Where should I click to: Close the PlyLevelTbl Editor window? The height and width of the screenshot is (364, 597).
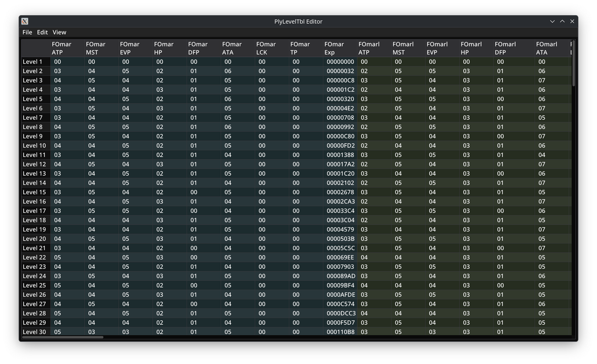click(x=572, y=21)
